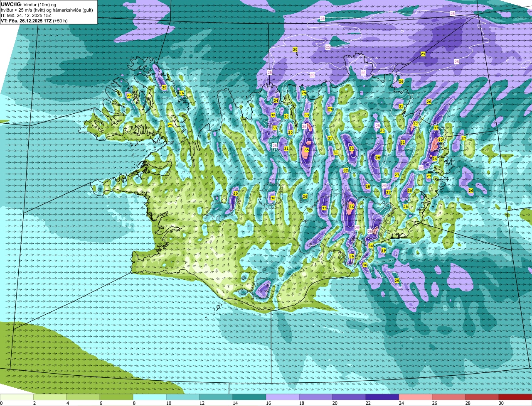Click the yellow '35' gust label
The width and height of the screenshot is (532, 406).
pos(306,150)
